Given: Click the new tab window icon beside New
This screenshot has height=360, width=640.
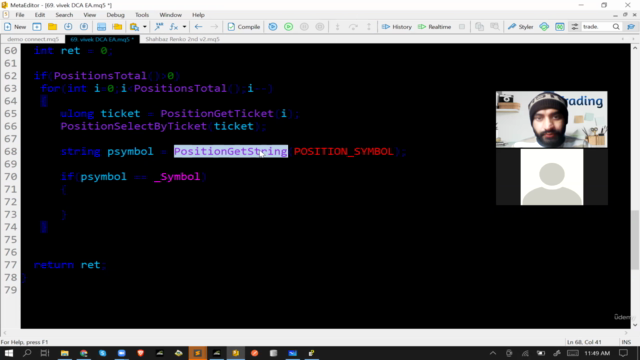Looking at the screenshot, I should [x=37, y=27].
